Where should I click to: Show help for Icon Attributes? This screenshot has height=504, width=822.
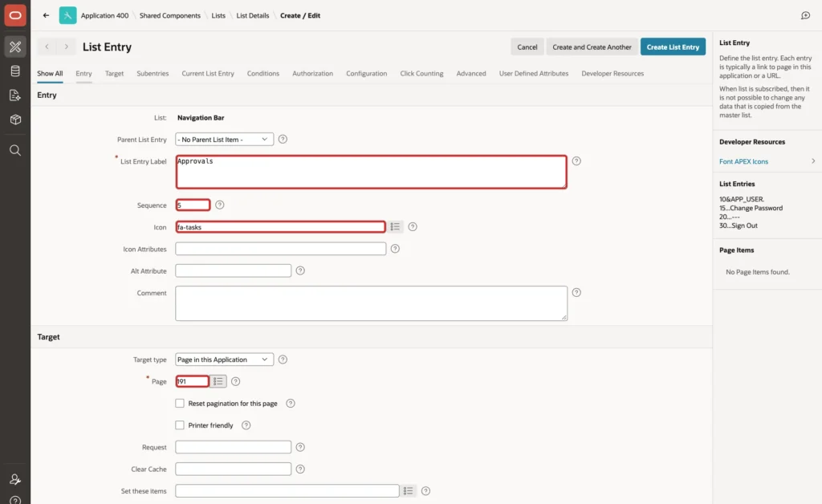pos(395,249)
